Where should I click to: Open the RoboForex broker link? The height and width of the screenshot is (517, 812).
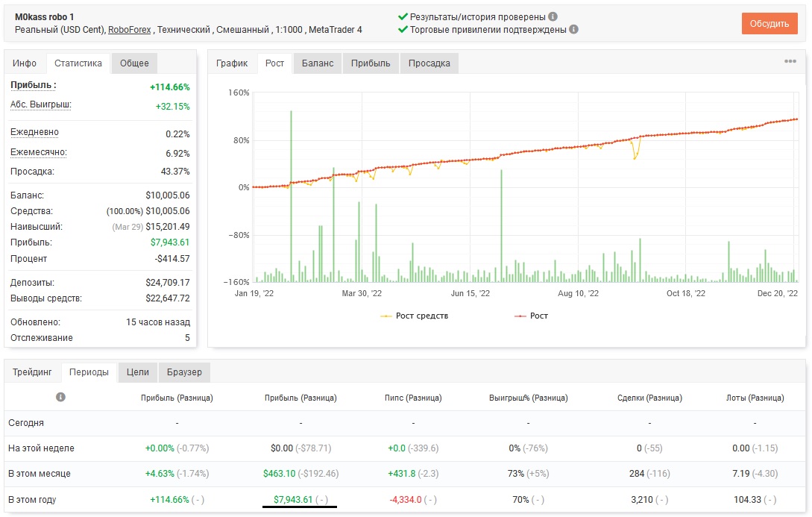pyautogui.click(x=130, y=30)
